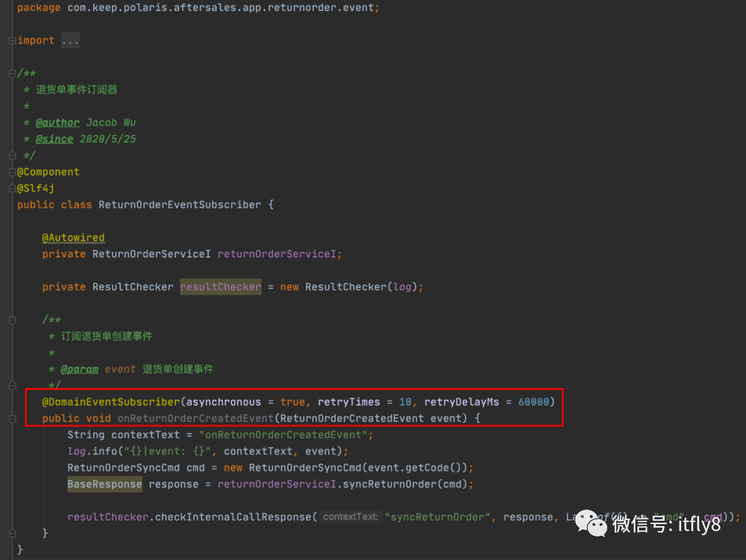This screenshot has height=560, width=746.
Task: Click fold end marker at method closing brace
Action: coord(12,533)
